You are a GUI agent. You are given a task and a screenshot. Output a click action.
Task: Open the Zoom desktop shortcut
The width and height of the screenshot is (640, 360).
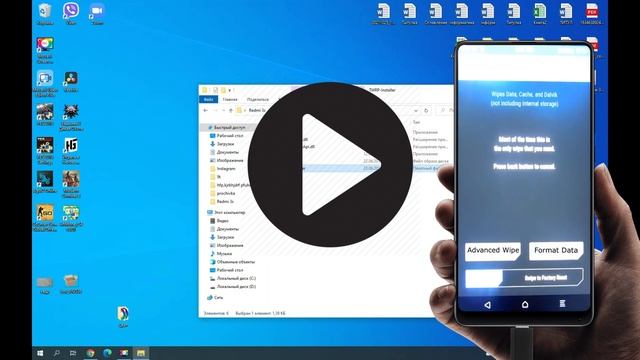point(97,13)
